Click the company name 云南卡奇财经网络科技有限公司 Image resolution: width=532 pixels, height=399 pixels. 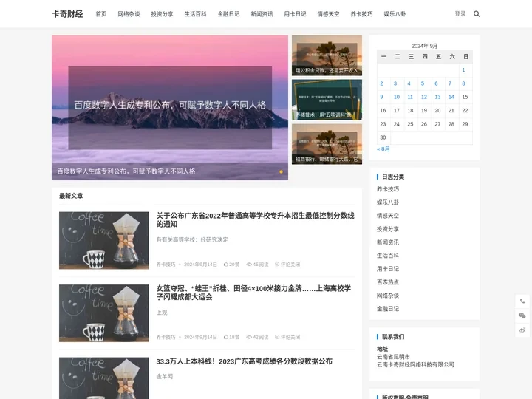tap(415, 365)
